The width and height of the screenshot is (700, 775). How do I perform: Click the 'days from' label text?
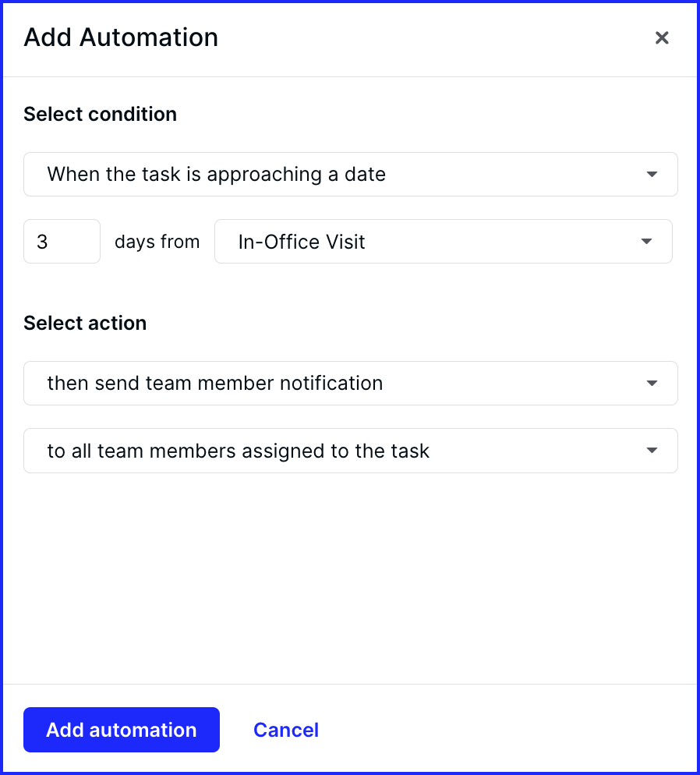click(157, 242)
